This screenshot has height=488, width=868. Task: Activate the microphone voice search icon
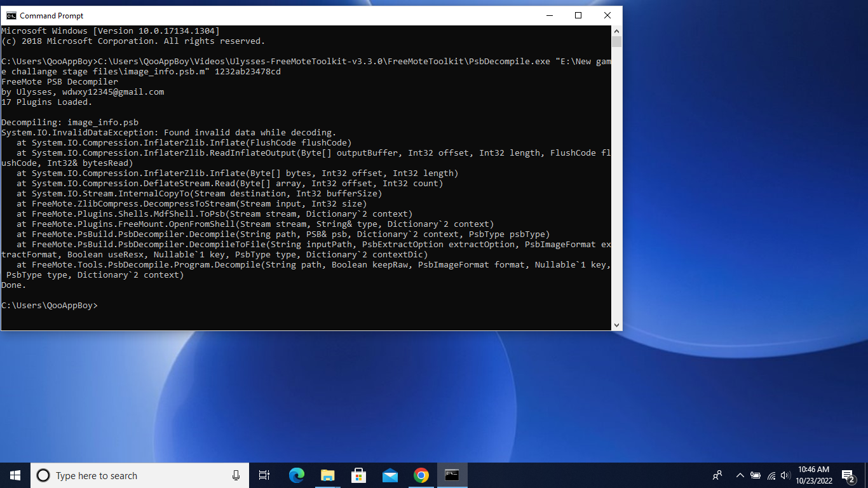(236, 475)
